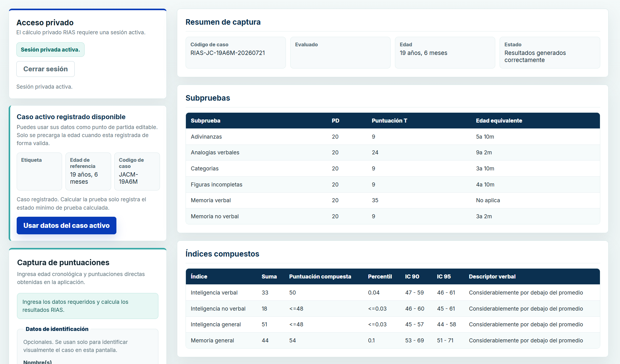The width and height of the screenshot is (620, 364).
Task: Click the Captura de puntuaciones heading
Action: (63, 263)
